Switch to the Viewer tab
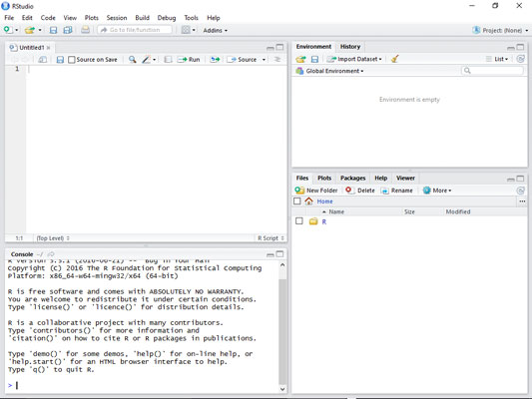 (x=405, y=178)
